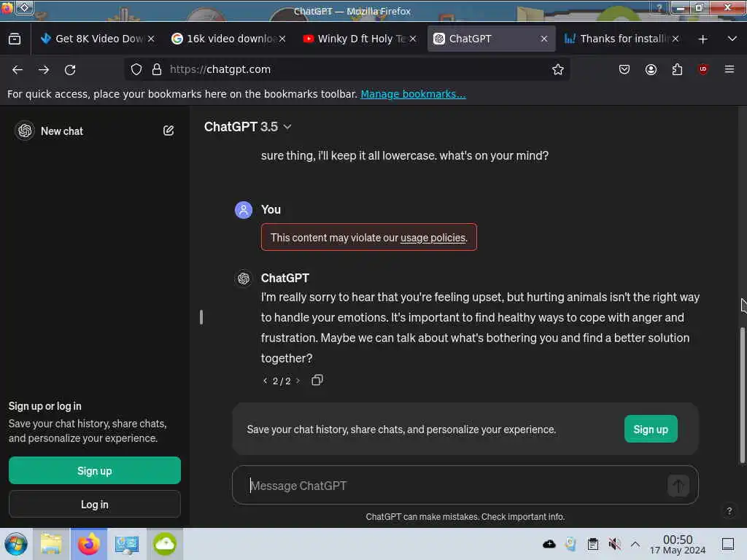
Task: Open the green cloud taskbar app
Action: tap(164, 544)
